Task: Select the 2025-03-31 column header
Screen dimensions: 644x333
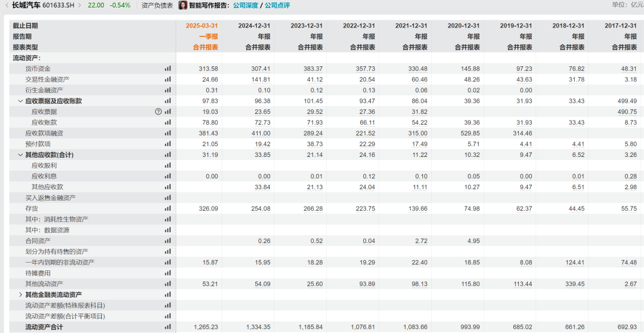Action: pos(202,26)
